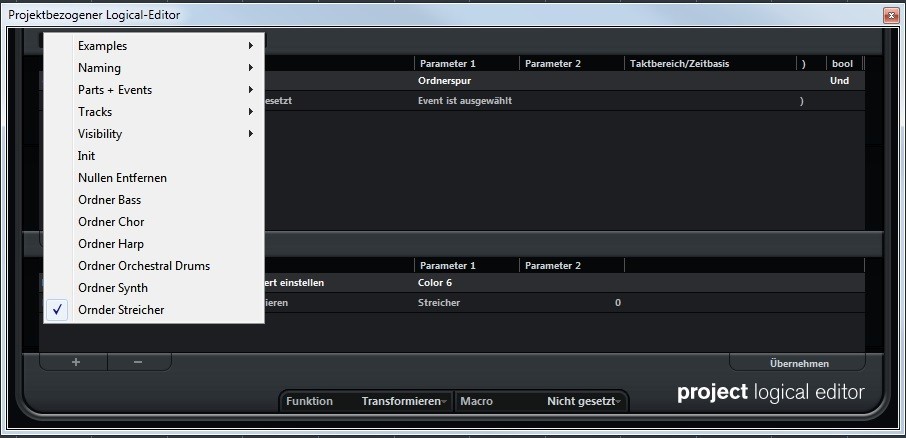906x438 pixels.
Task: Pick the Ordner Synth preset
Action: (154, 288)
